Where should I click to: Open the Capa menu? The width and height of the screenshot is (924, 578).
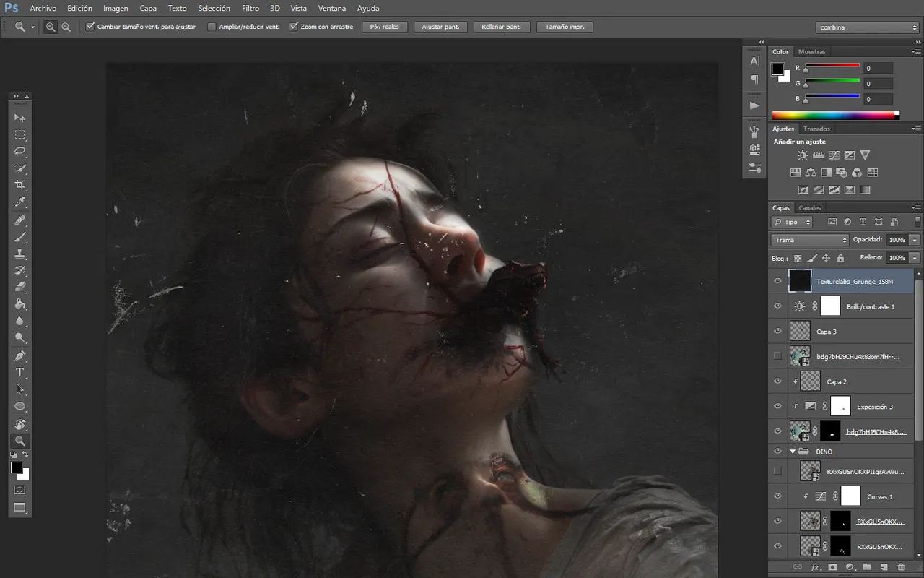click(x=148, y=9)
